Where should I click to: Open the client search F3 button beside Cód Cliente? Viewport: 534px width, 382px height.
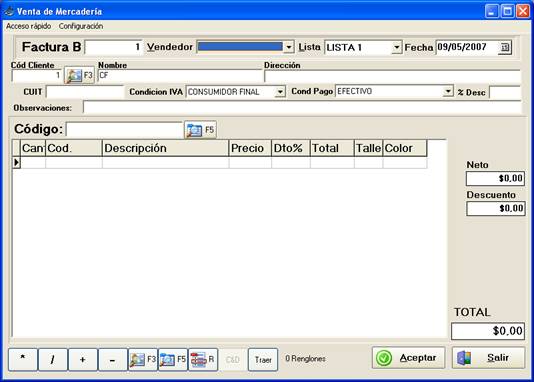pos(79,75)
